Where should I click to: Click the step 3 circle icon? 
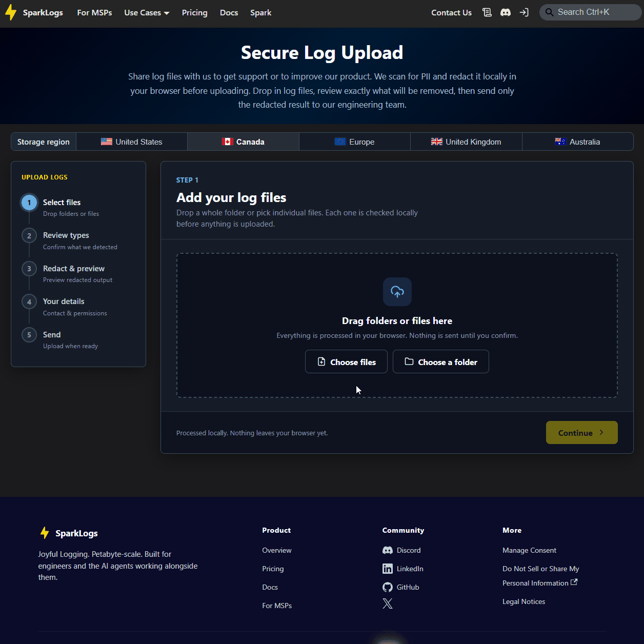[x=29, y=269]
